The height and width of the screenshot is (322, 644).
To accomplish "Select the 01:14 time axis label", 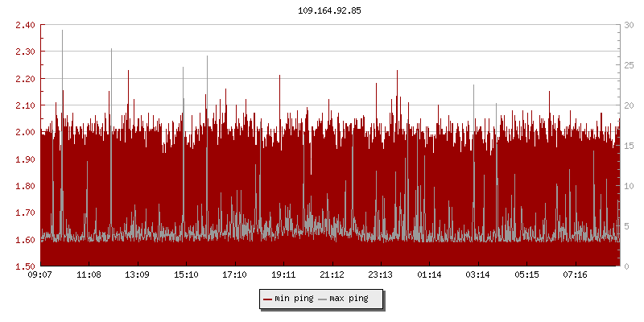I will (x=429, y=275).
